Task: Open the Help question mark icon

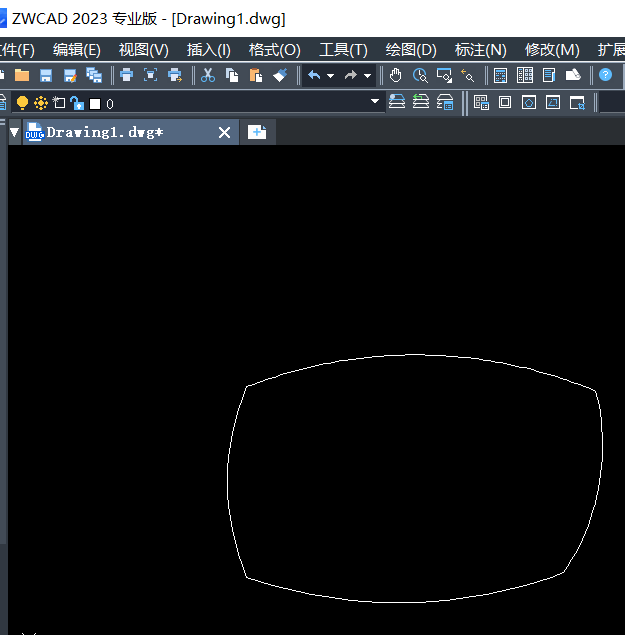Action: click(605, 75)
